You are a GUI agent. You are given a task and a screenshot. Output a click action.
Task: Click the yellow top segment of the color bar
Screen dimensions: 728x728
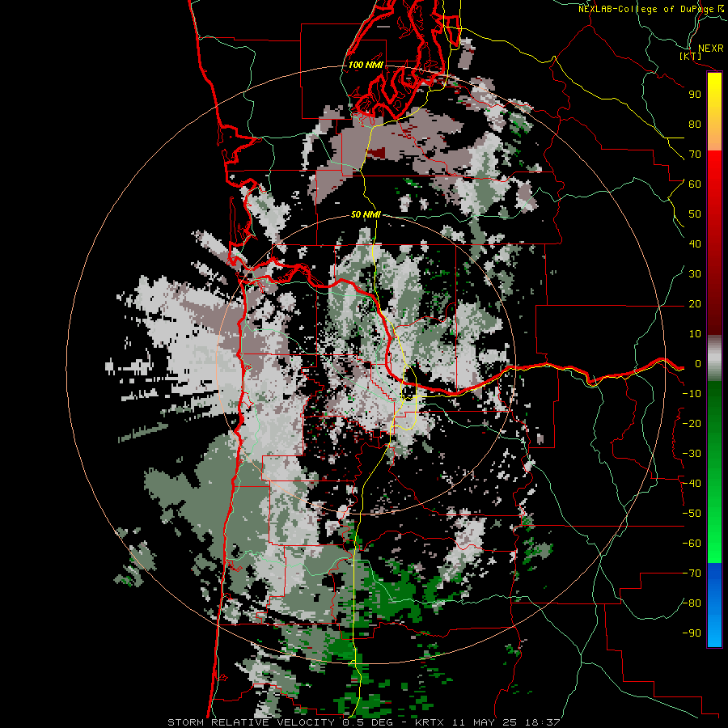pos(714,112)
